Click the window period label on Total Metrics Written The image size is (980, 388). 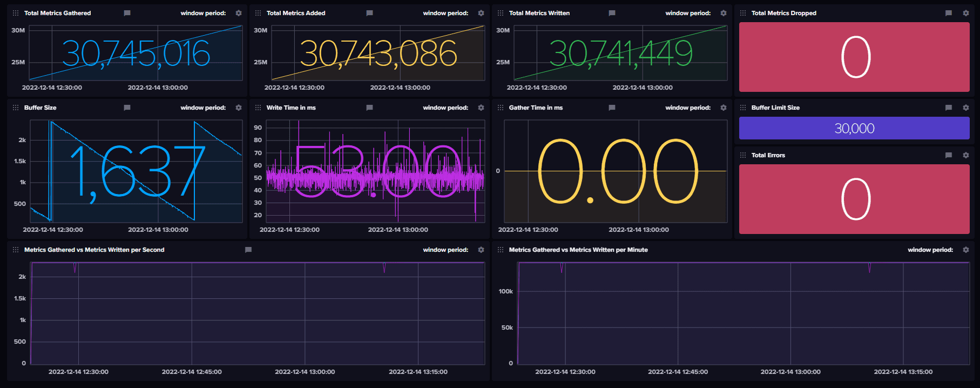pyautogui.click(x=687, y=13)
